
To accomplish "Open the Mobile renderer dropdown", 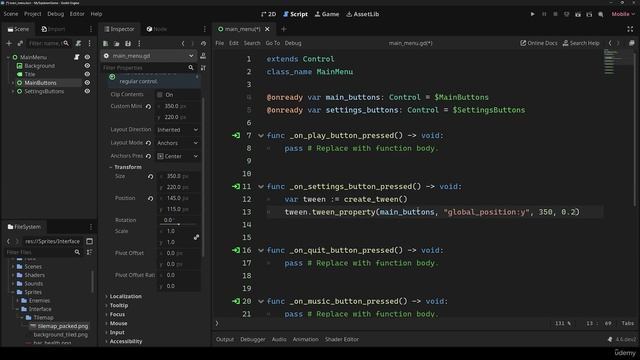I will (x=623, y=14).
